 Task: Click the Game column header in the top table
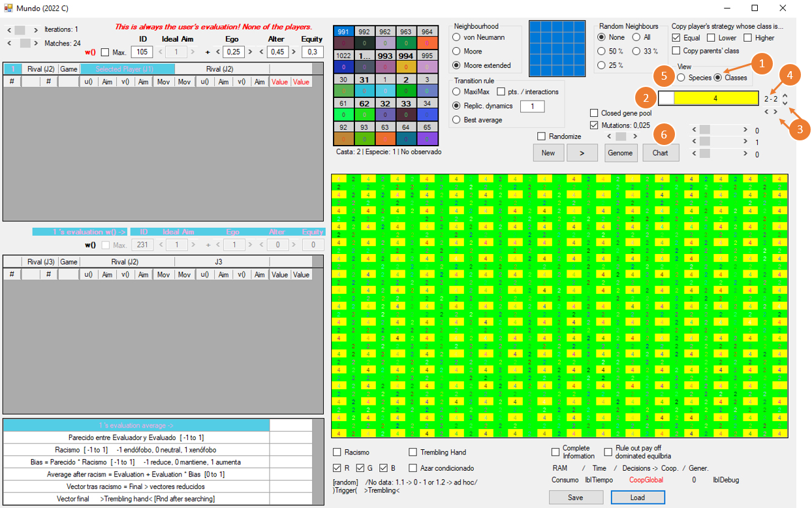coord(69,69)
